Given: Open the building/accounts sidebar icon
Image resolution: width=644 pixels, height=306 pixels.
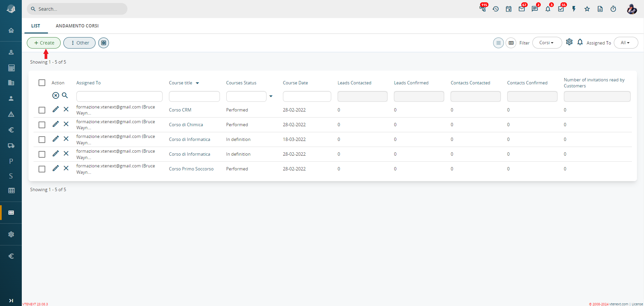Looking at the screenshot, I should pyautogui.click(x=11, y=83).
